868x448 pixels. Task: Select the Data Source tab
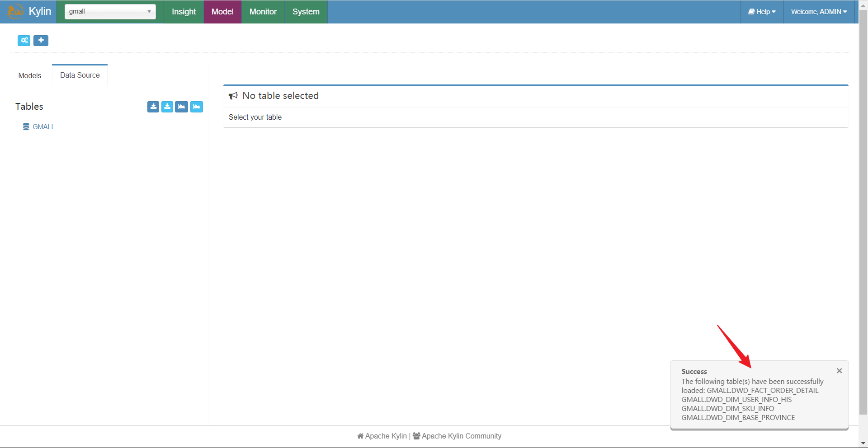coord(80,75)
